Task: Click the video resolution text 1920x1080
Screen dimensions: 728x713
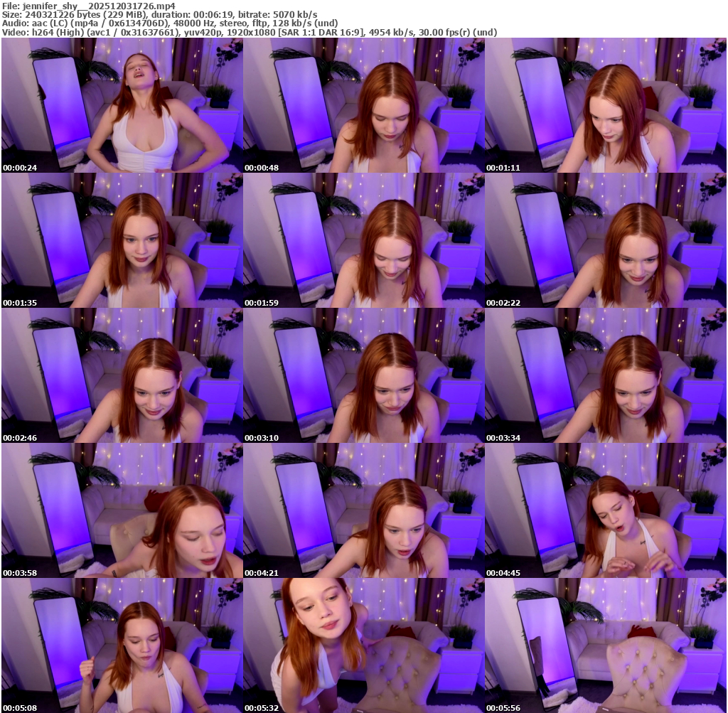Action: pyautogui.click(x=251, y=33)
